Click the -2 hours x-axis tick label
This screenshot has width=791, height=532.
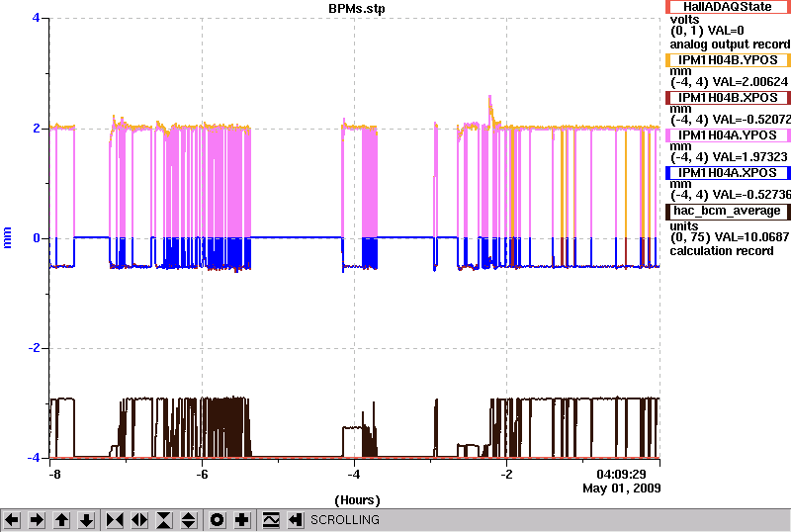point(506,475)
